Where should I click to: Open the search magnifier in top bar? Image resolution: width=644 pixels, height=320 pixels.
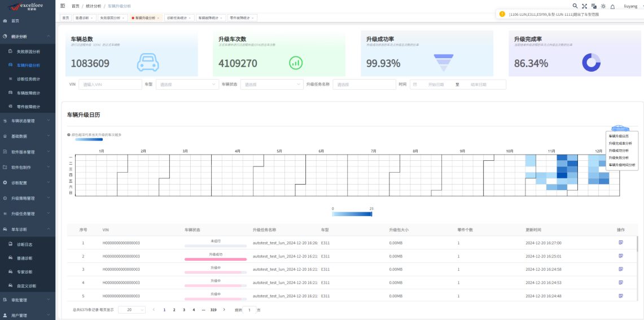[575, 6]
